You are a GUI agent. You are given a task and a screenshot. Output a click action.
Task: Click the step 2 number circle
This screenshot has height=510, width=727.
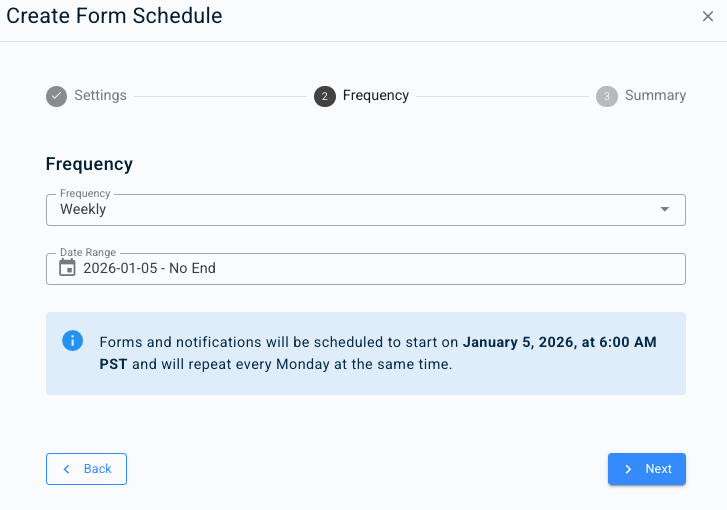click(324, 96)
